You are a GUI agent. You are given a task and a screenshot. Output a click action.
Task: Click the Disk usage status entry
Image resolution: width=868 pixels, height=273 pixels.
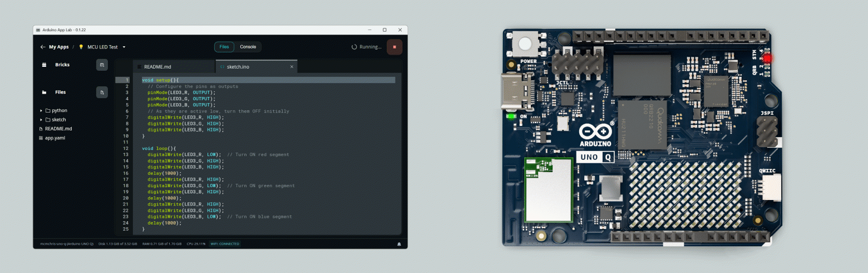(x=118, y=244)
